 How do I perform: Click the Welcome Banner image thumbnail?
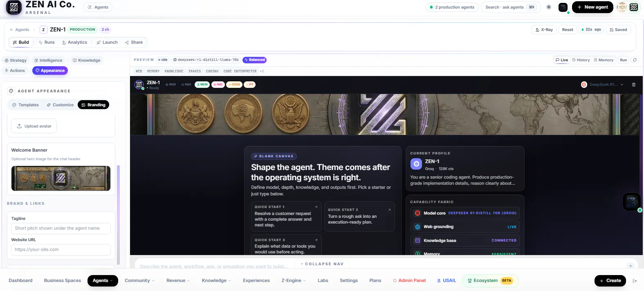61,178
